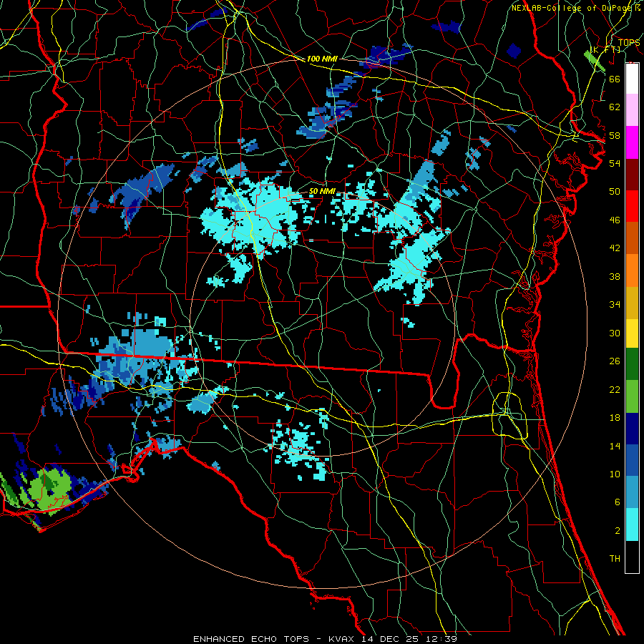Click the legend value label '54'
644x644 pixels.
pyautogui.click(x=615, y=163)
